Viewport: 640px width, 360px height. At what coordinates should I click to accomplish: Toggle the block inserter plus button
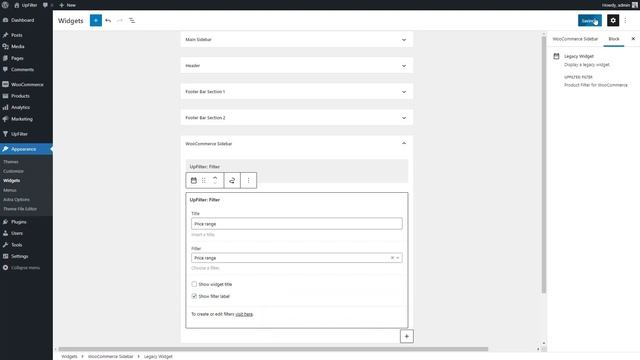click(96, 20)
